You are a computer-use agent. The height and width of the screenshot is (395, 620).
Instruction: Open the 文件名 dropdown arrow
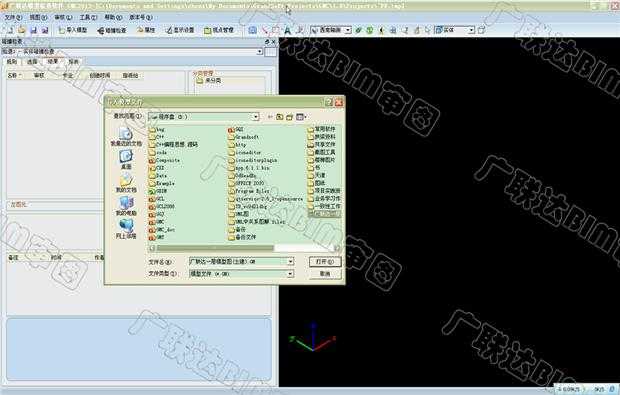click(291, 261)
